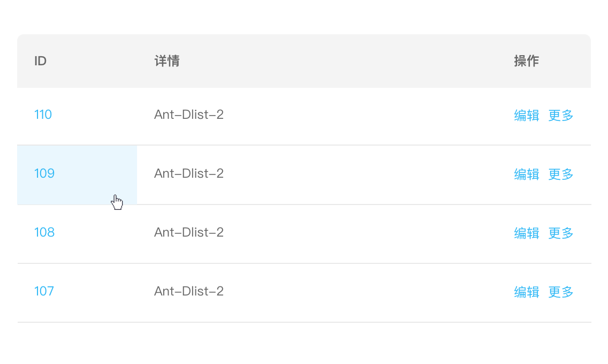Select Ant-Dlist-2 text in row 110
The image size is (608, 364).
(x=189, y=115)
